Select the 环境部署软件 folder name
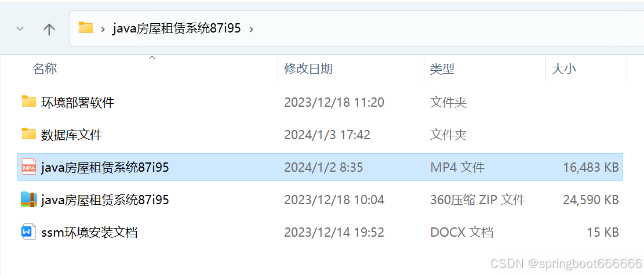 pos(78,102)
